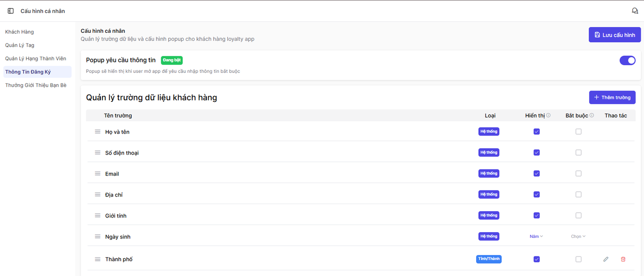Select Thông Tin Đăng Ký sidebar item

pyautogui.click(x=38, y=72)
